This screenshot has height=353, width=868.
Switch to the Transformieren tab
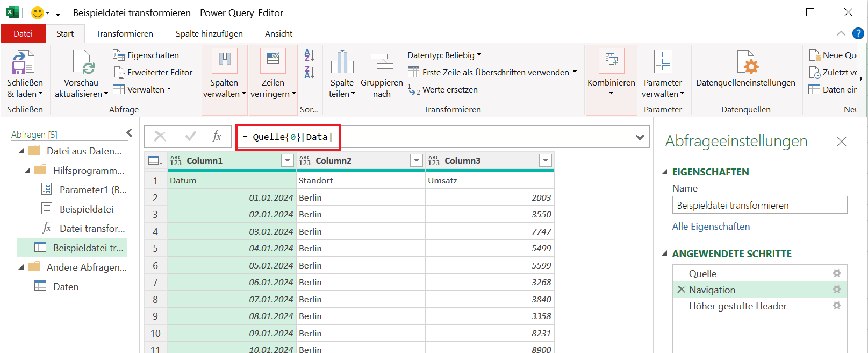(x=125, y=33)
